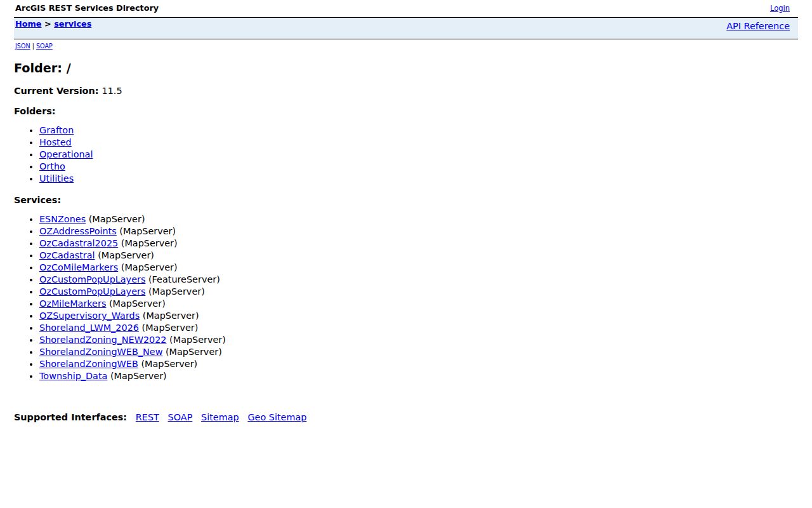View the JSON format link
This screenshot has height=508, width=812.
pos(22,46)
